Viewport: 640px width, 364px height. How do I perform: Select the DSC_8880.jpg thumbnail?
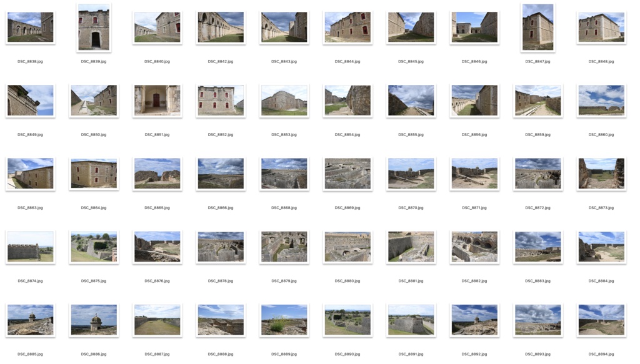click(x=347, y=247)
